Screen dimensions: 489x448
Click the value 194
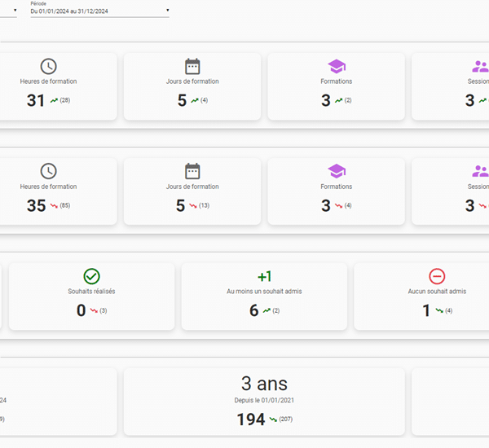tap(251, 419)
